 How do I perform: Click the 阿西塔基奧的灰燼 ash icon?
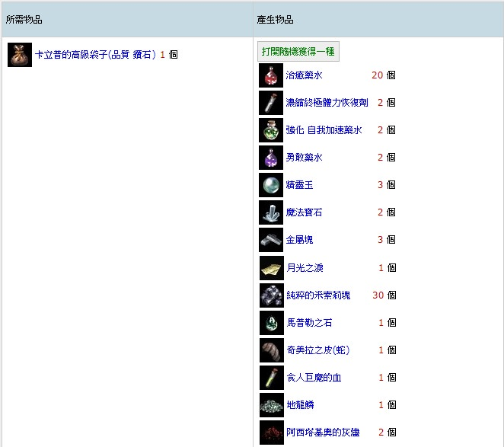point(272,433)
